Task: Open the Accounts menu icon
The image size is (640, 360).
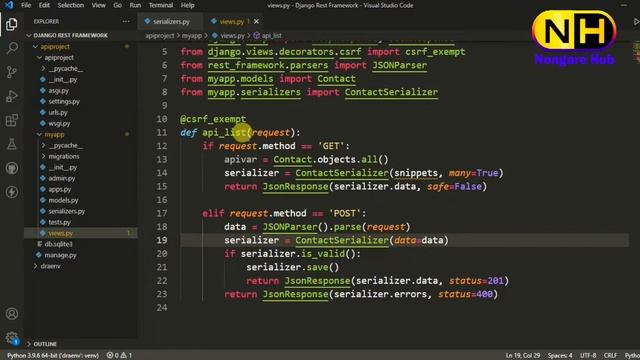Action: pyautogui.click(x=11, y=313)
